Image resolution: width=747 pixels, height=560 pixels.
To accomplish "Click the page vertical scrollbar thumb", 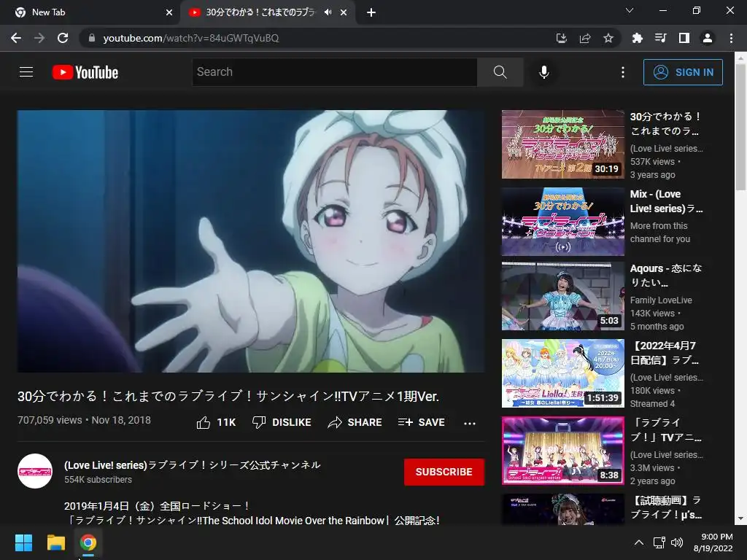I will tap(740, 127).
